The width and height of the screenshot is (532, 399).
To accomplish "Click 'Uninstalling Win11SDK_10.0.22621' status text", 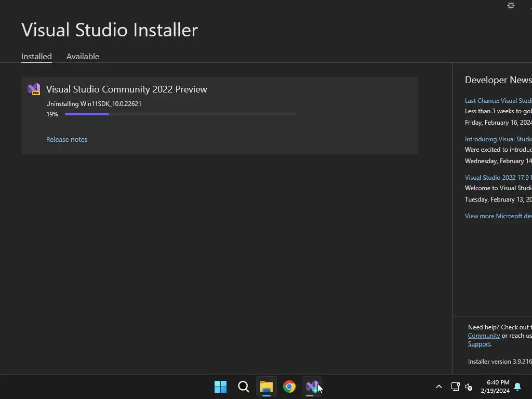I will (x=94, y=104).
